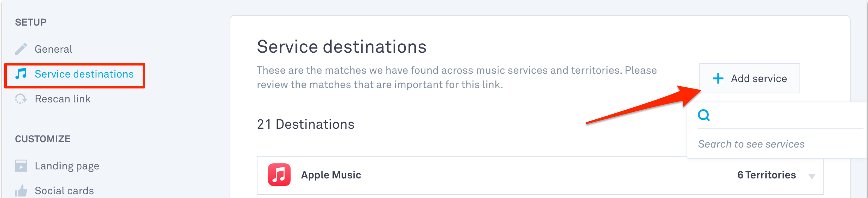Expand the Apple Music territories arrow

pos(812,176)
